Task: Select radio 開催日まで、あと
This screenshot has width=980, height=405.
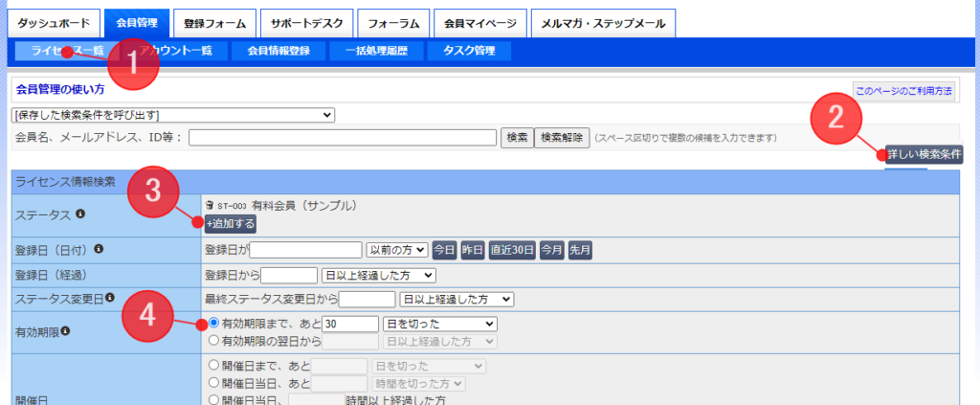Action: coord(213,366)
